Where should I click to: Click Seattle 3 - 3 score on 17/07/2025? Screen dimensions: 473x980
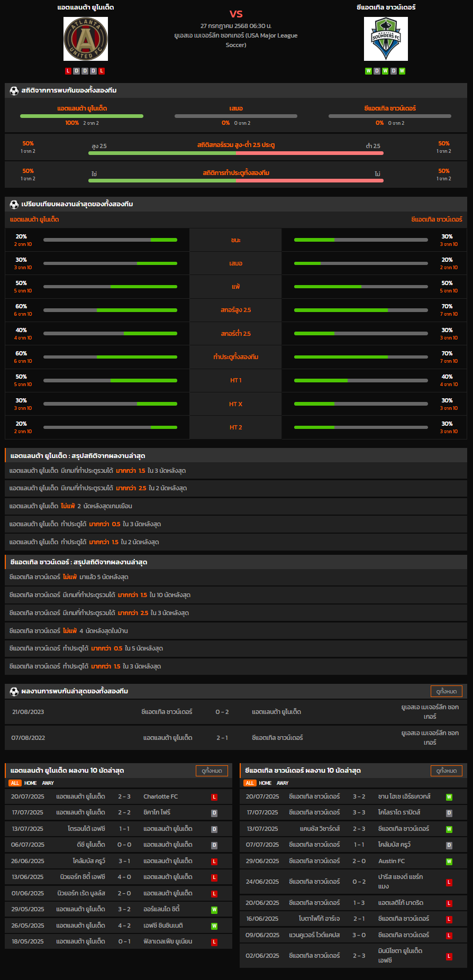click(x=359, y=812)
